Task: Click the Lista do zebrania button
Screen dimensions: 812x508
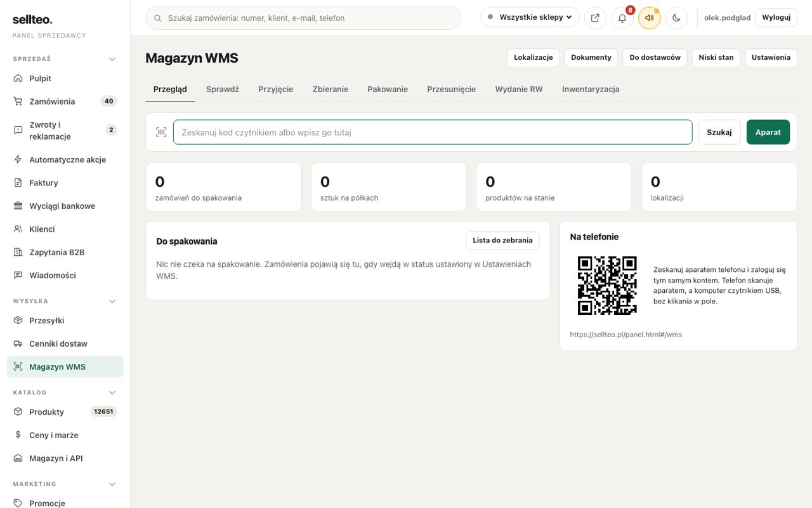Action: point(502,241)
